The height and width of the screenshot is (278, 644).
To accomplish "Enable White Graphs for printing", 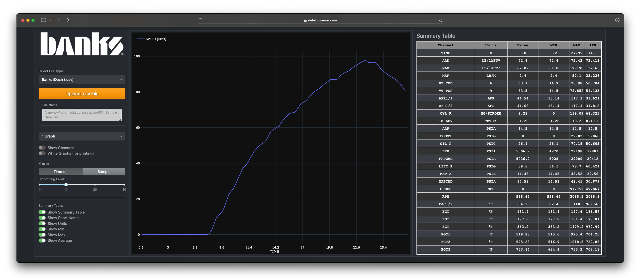I will click(42, 153).
